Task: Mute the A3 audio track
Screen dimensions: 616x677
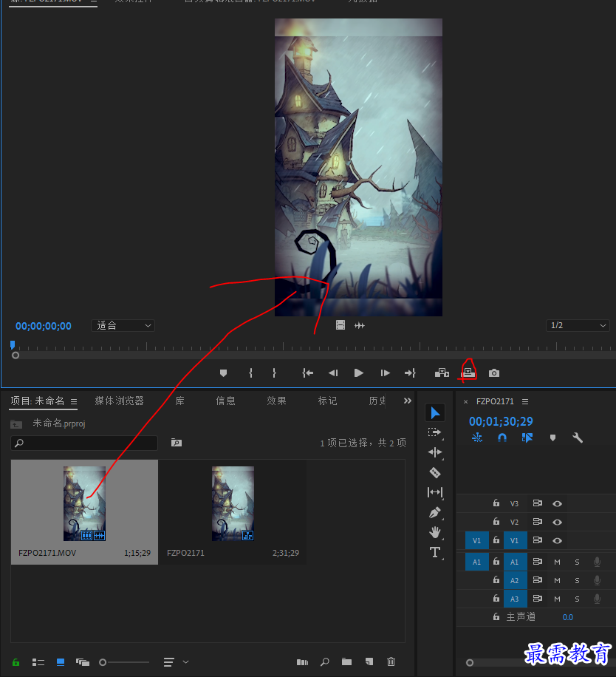Action: (558, 599)
